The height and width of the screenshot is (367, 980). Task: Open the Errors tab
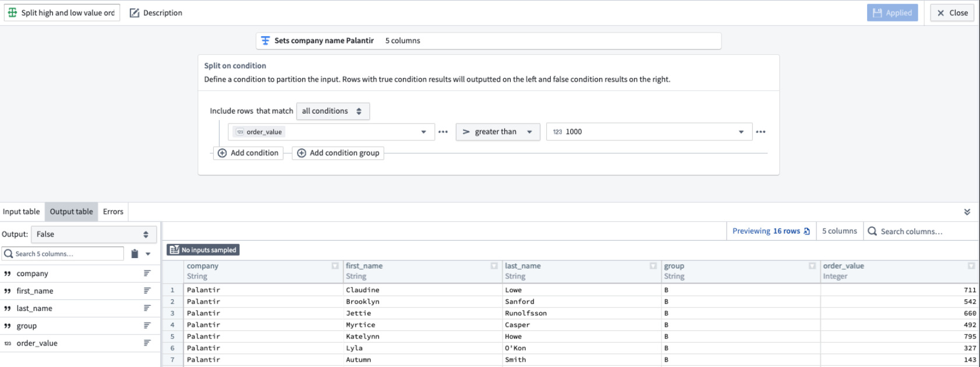113,211
